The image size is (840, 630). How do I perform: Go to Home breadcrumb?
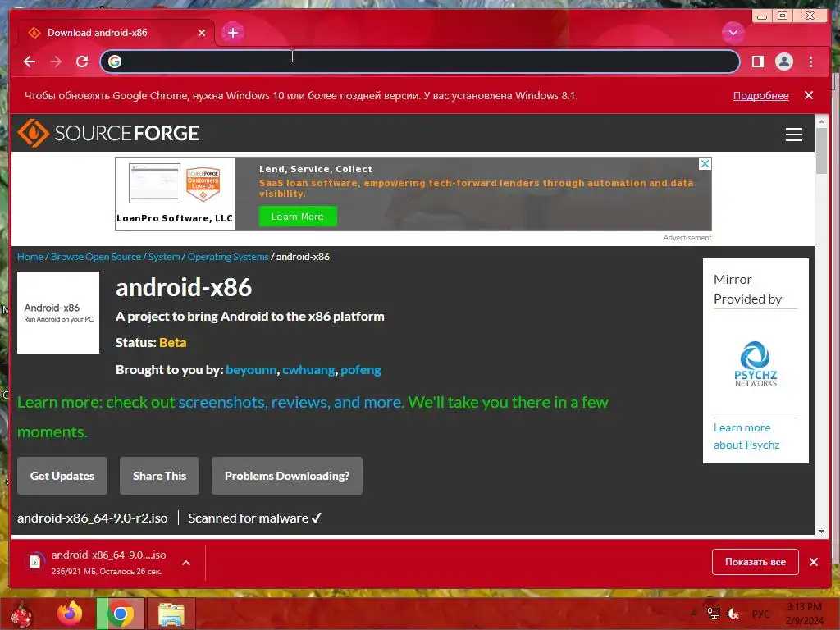coord(30,257)
